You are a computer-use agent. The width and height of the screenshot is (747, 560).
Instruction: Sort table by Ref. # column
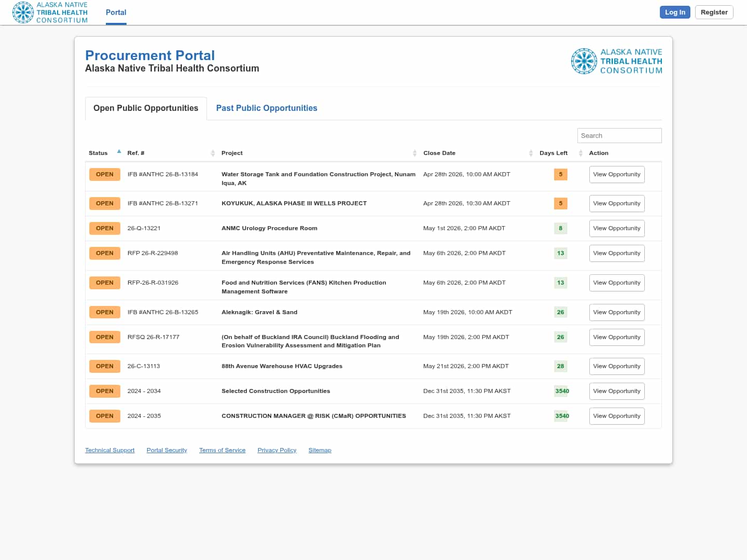pyautogui.click(x=171, y=153)
